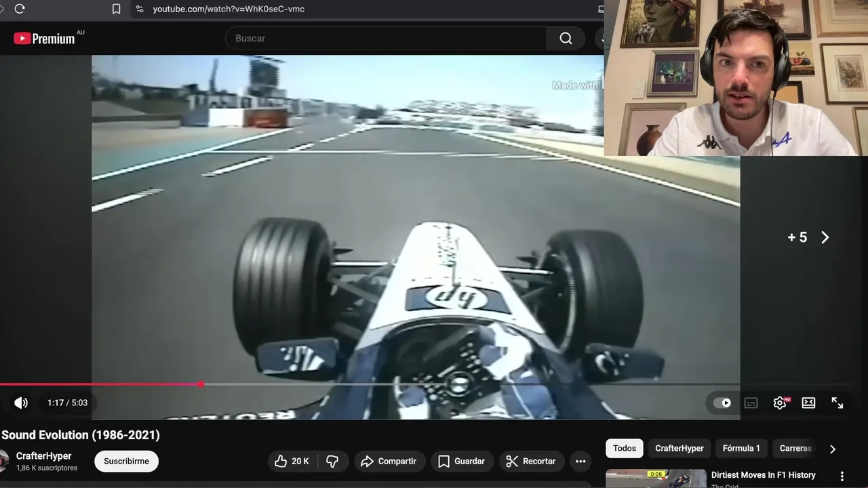The height and width of the screenshot is (488, 868).
Task: Click Dirtiest Moves video thumbnail
Action: point(656,479)
